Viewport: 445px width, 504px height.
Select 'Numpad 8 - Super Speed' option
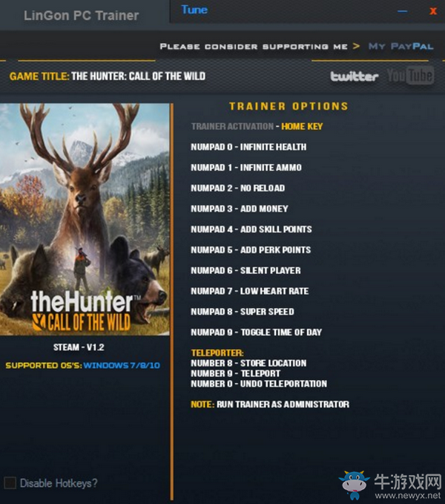(243, 312)
